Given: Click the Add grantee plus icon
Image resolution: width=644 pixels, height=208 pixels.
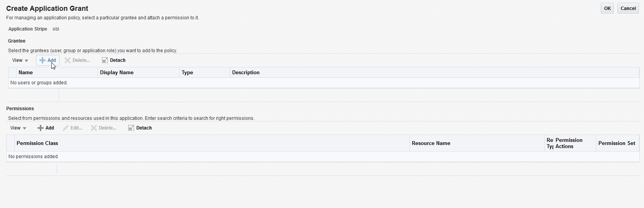Looking at the screenshot, I should pyautogui.click(x=42, y=60).
